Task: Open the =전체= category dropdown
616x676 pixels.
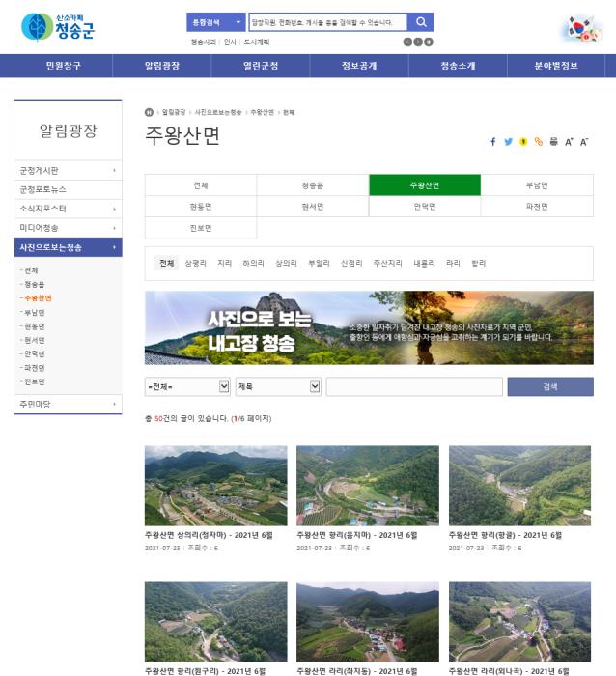Action: (187, 386)
